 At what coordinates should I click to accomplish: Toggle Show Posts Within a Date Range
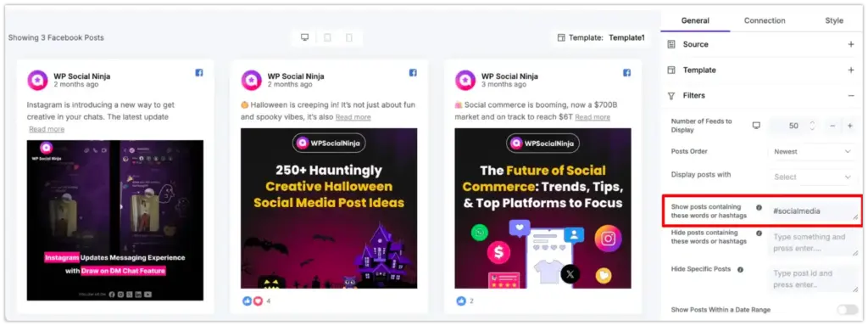pos(847,310)
